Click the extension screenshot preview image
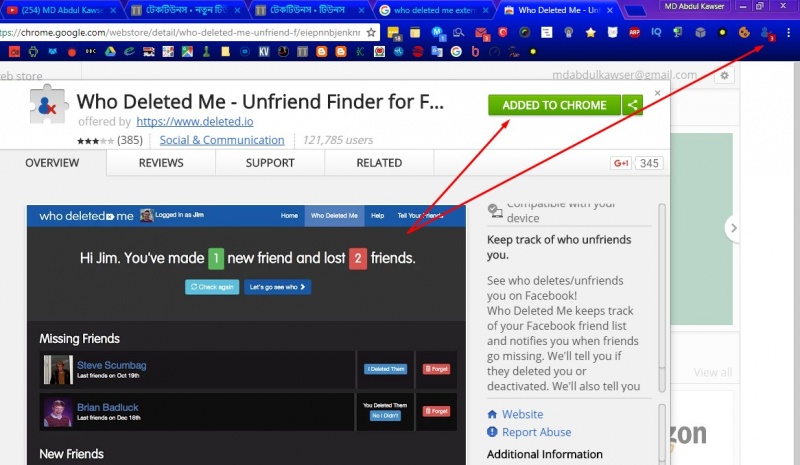This screenshot has height=465, width=800. [x=246, y=335]
